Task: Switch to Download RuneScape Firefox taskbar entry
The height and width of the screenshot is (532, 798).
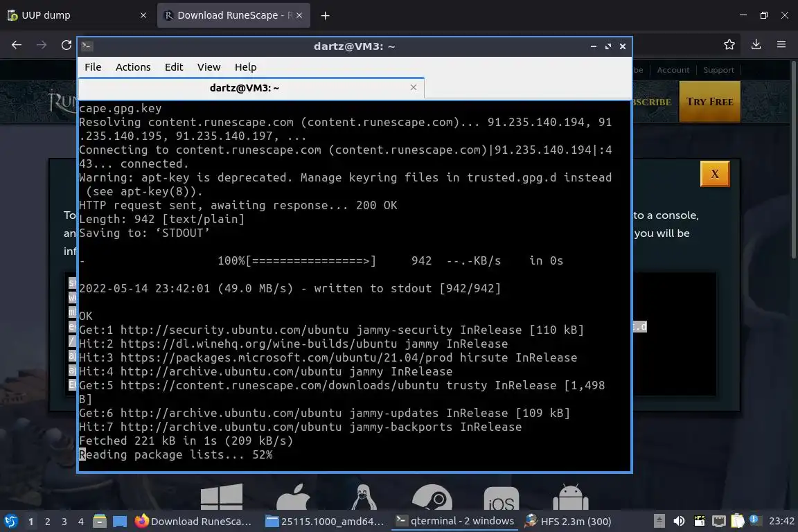Action: (193, 522)
